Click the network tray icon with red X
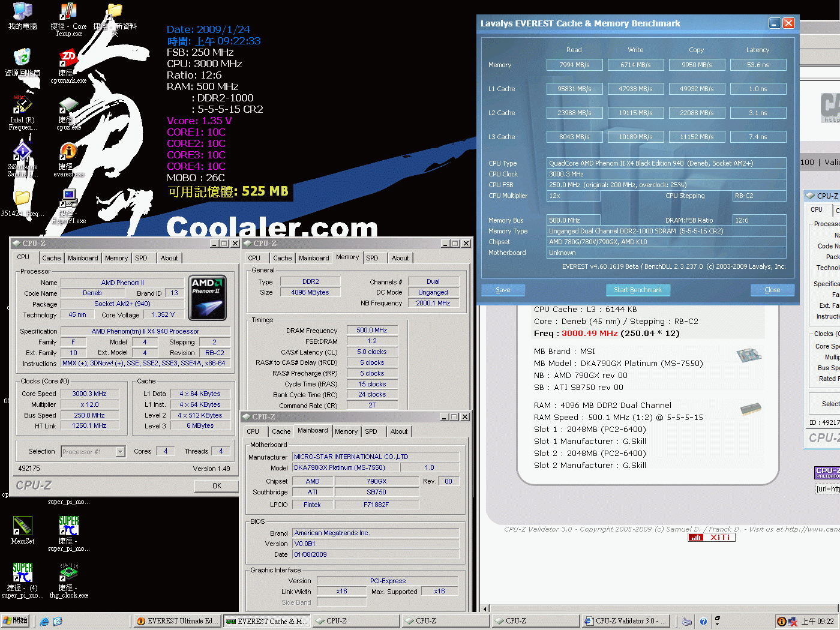 tap(793, 622)
